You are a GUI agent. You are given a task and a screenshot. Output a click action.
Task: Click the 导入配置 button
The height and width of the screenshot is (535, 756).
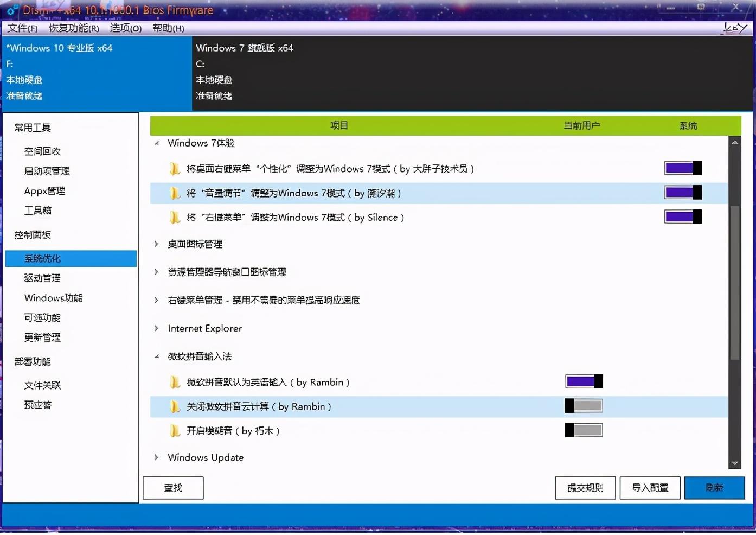point(649,488)
